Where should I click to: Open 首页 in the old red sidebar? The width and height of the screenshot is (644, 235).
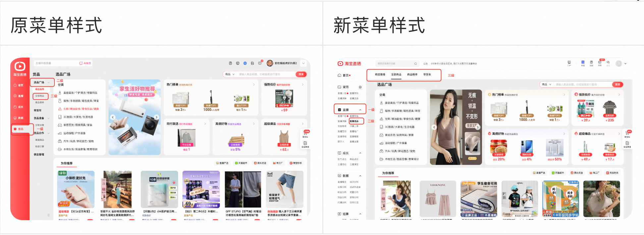pos(19,85)
